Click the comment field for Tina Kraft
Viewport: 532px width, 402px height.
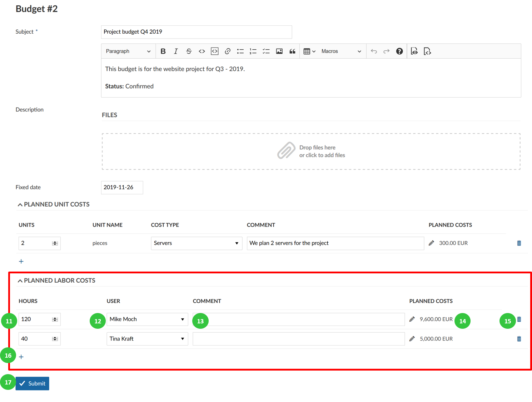298,339
